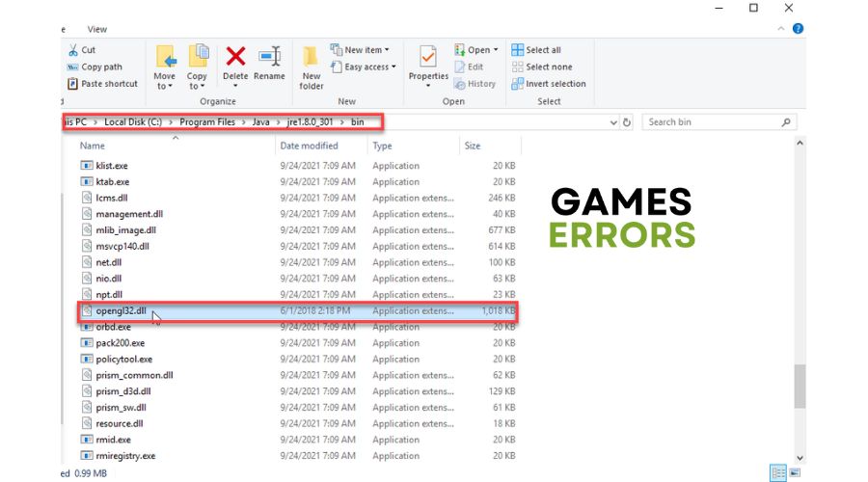Collapse the ribbon with chevron

781,29
